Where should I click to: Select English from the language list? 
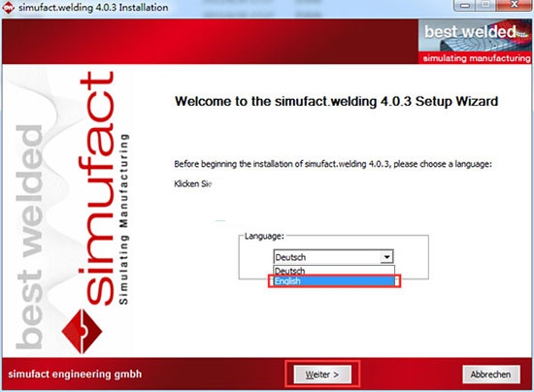pos(334,281)
